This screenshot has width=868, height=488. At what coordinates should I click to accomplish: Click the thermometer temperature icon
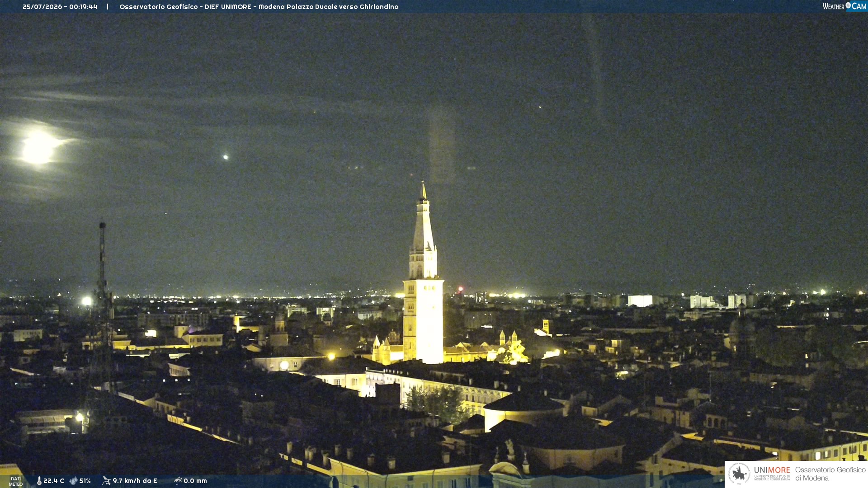click(39, 481)
